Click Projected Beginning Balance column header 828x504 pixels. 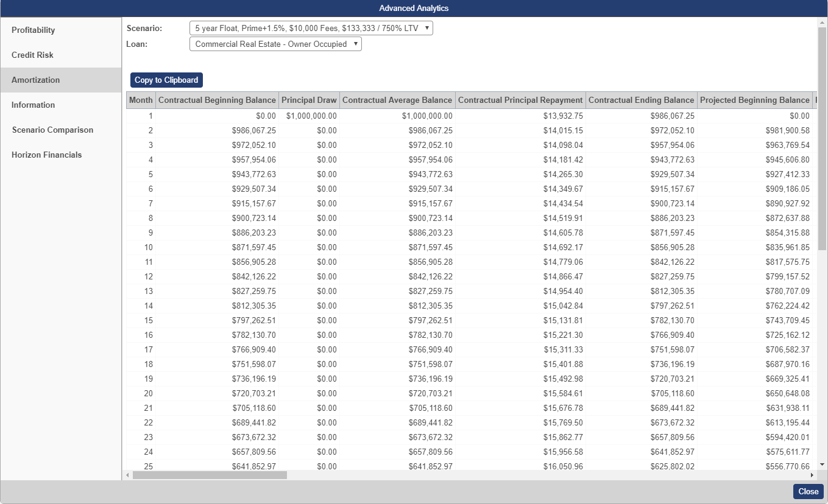pyautogui.click(x=755, y=100)
